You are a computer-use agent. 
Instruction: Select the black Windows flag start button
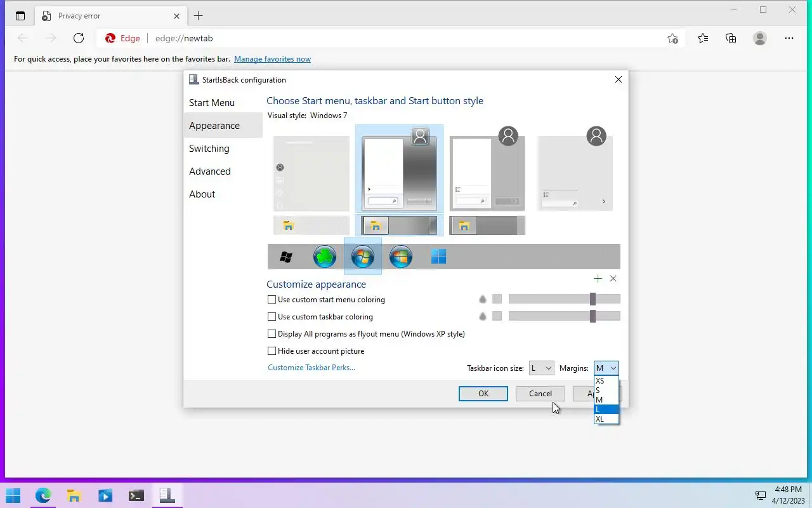tap(286, 257)
